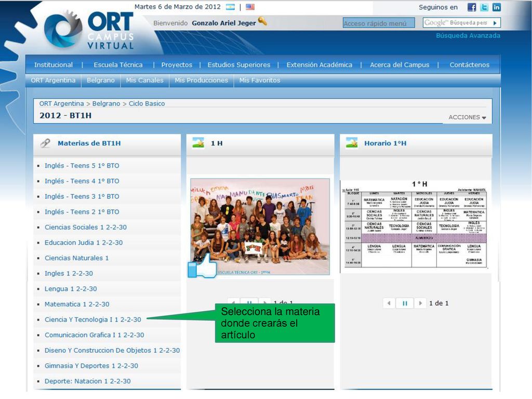The width and height of the screenshot is (532, 399).
Task: Select the Mis Favoritos tab
Action: pos(260,81)
